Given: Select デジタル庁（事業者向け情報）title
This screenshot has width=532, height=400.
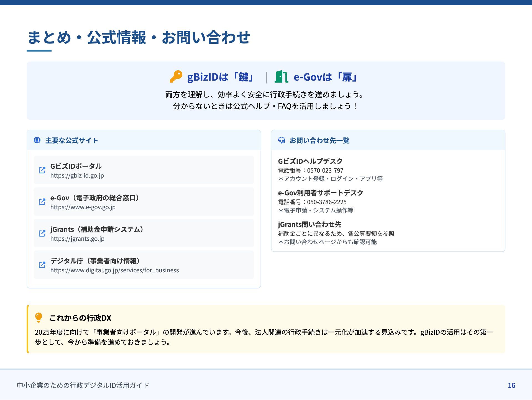Looking at the screenshot, I should 96,261.
